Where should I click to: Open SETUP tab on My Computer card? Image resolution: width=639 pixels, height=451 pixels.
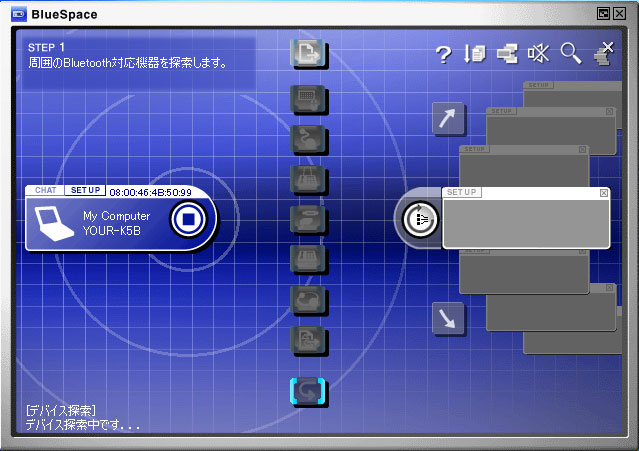(x=85, y=190)
